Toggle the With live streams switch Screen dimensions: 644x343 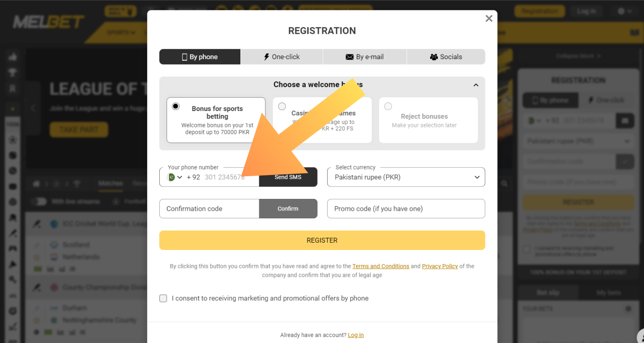click(x=39, y=201)
